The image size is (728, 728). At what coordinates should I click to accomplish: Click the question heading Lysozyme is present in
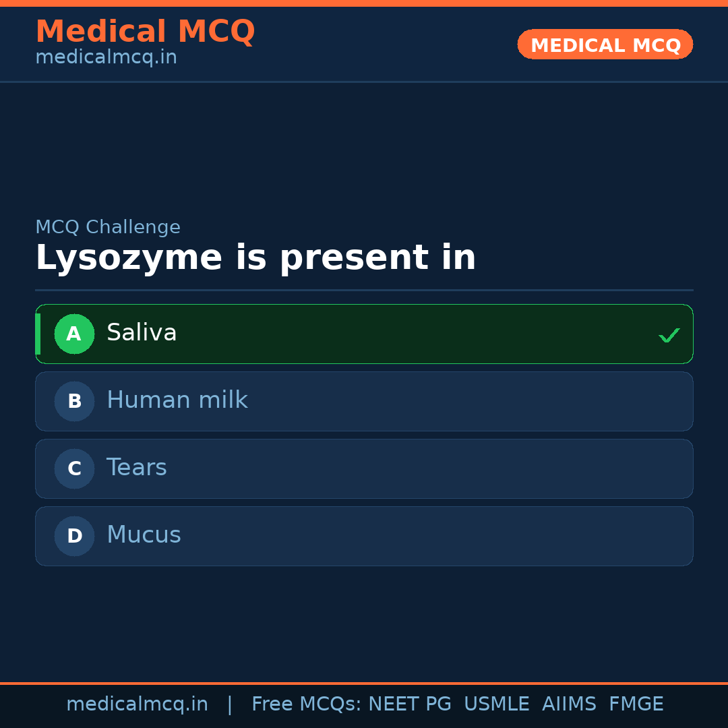(x=255, y=258)
